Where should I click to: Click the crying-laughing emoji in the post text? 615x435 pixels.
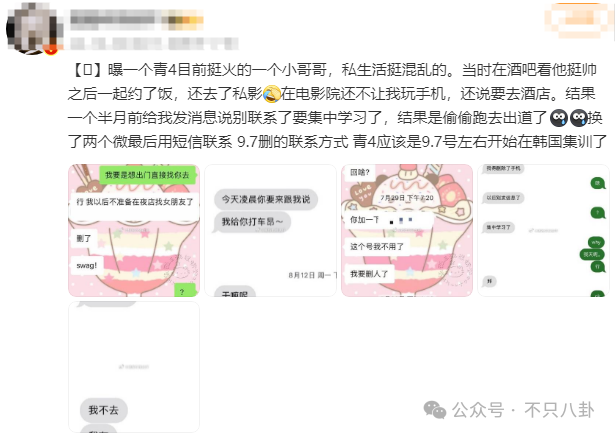click(x=272, y=94)
